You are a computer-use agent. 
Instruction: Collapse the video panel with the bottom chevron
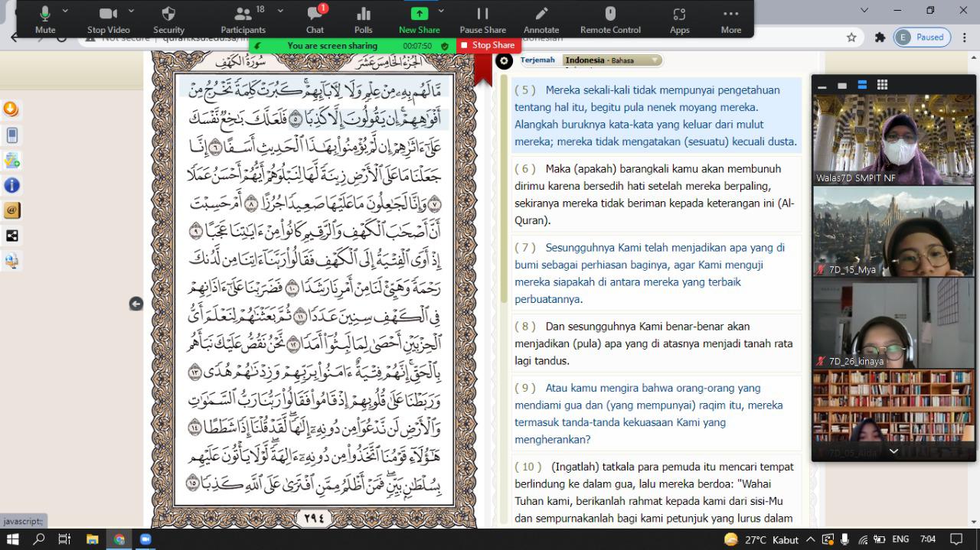pyautogui.click(x=893, y=451)
